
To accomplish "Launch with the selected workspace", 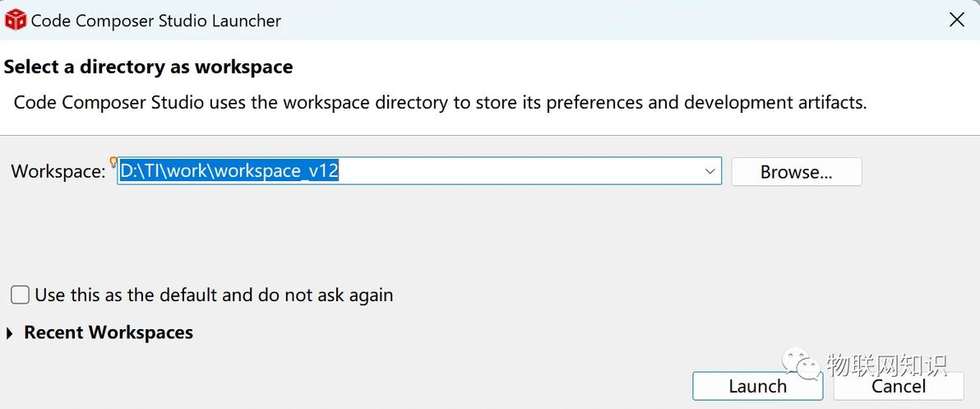I will coord(757,386).
